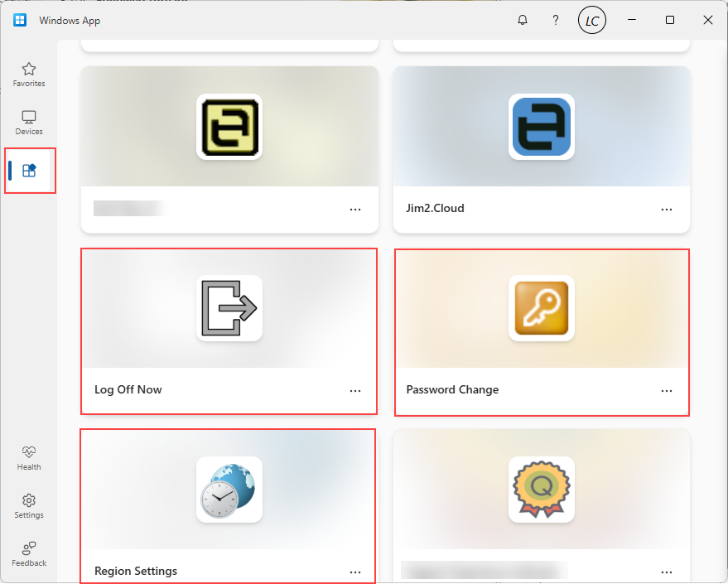Click the notifications bell icon

(x=523, y=19)
